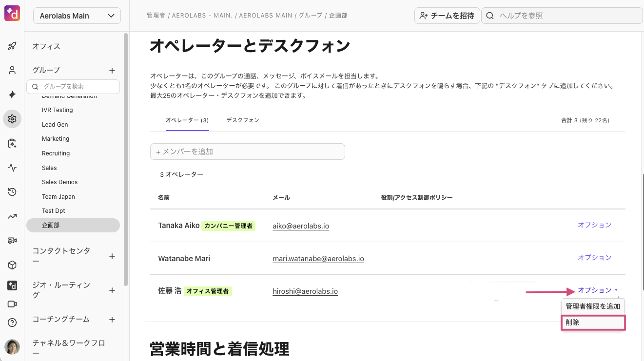Choose 管理者権限を追加 menu item
644x361 pixels.
593,306
